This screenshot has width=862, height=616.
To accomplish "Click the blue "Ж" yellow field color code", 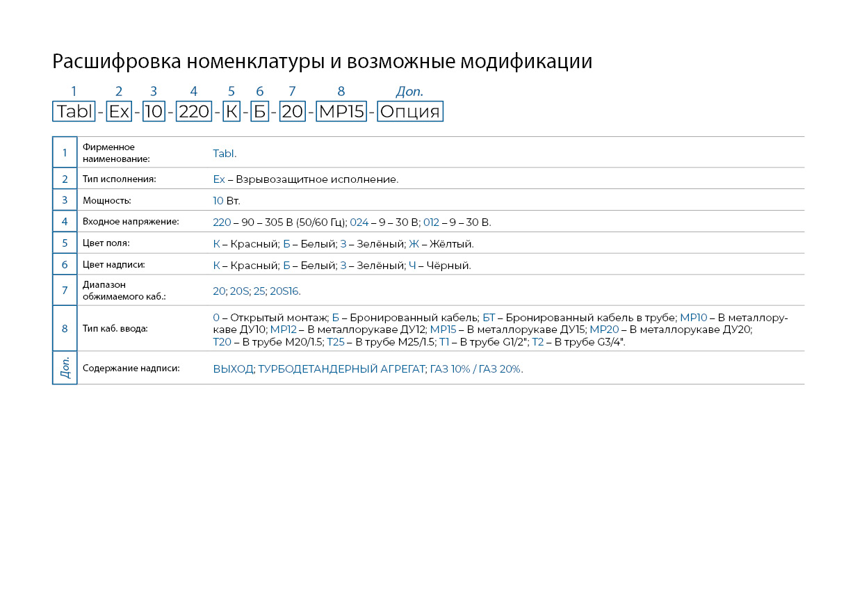I will (x=414, y=244).
